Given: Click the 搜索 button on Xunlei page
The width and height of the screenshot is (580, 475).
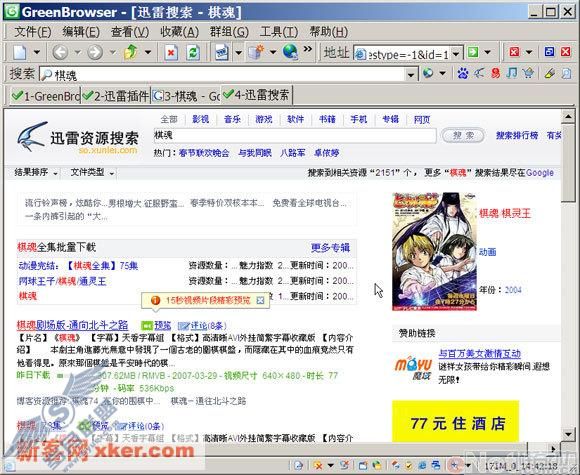Looking at the screenshot, I should (463, 136).
